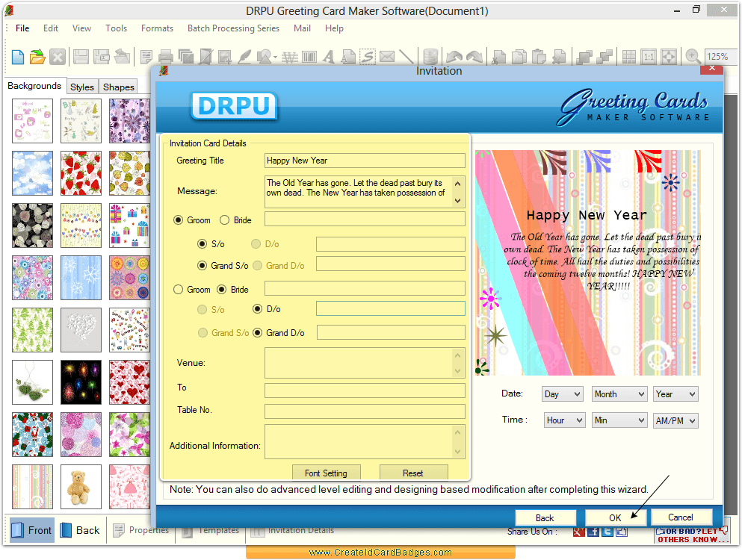The image size is (742, 560).
Task: Open the Month dropdown
Action: pos(619,394)
